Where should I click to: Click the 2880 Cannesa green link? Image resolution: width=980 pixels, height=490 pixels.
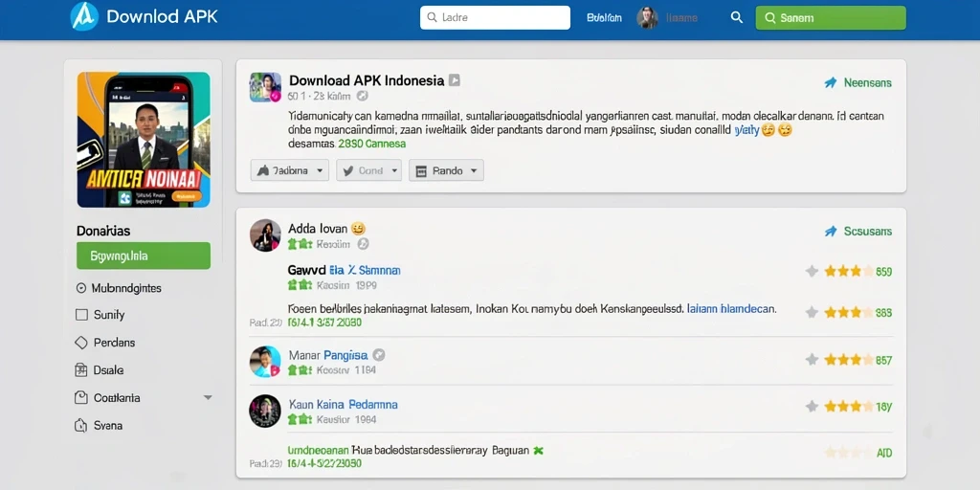372,144
